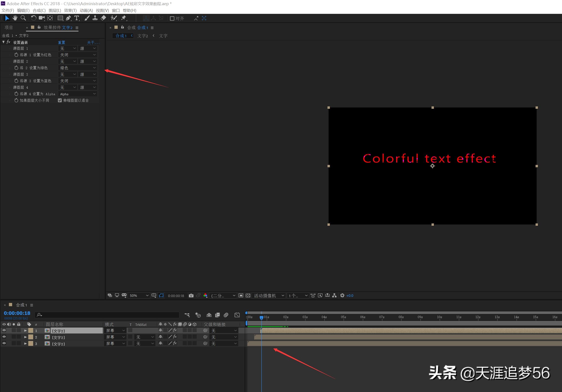Screen dimensions: 562x392
Task: Click the 关于 link for 设置通道 effect
Action: click(93, 42)
